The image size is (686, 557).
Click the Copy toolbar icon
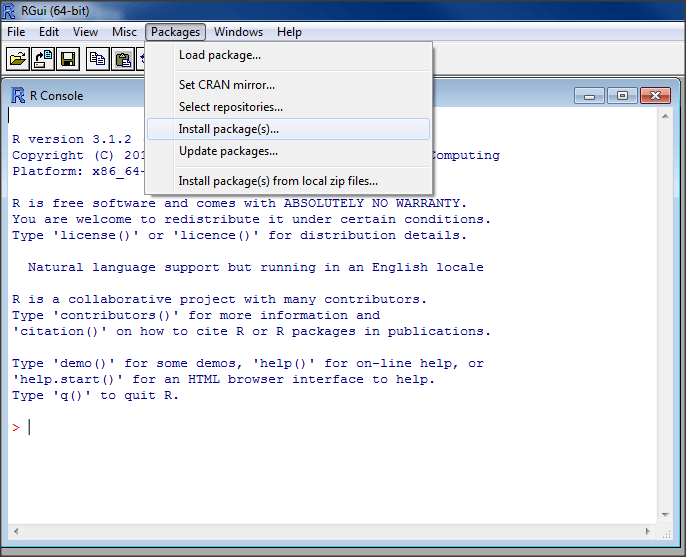point(98,59)
